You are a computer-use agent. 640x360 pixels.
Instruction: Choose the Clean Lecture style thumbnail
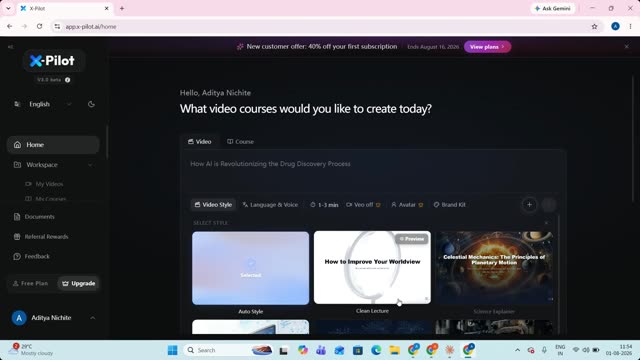coord(372,267)
